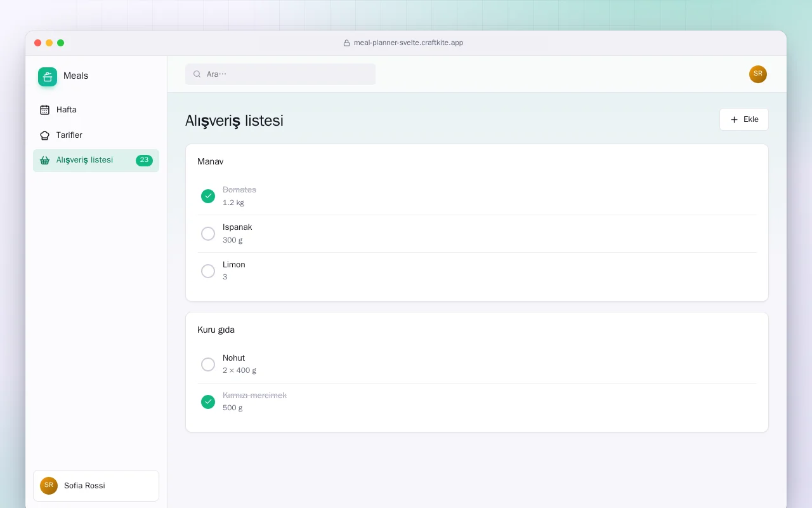Check off Ispanak

[x=208, y=234]
